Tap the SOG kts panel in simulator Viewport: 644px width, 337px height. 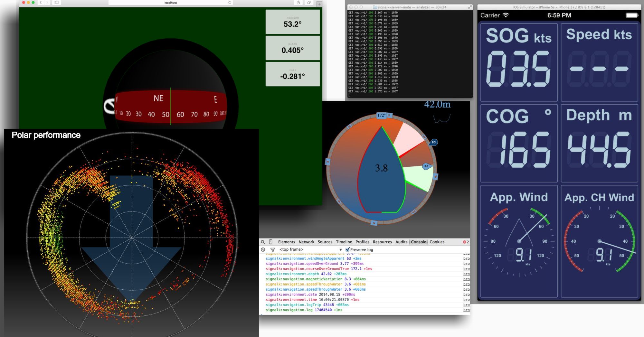pyautogui.click(x=519, y=62)
